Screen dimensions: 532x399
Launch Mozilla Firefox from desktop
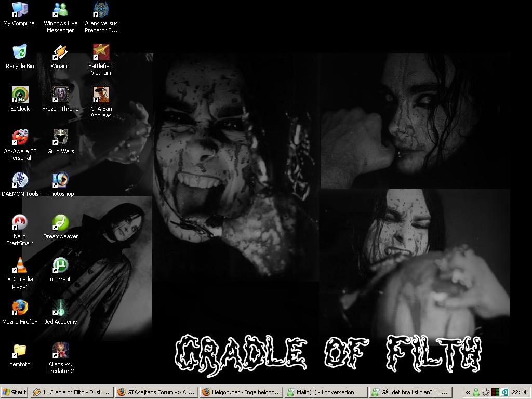[x=20, y=308]
